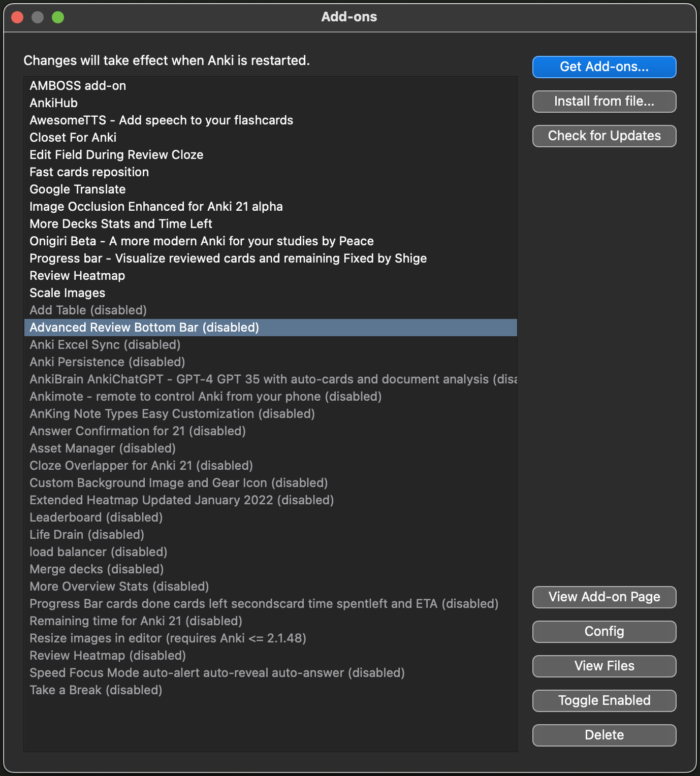Select the AnkiHub add-on entry
Viewport: 700px width, 776px height.
coord(54,103)
